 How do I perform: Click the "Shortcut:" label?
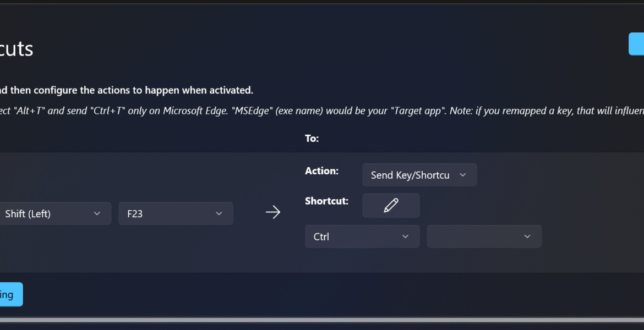click(x=326, y=201)
